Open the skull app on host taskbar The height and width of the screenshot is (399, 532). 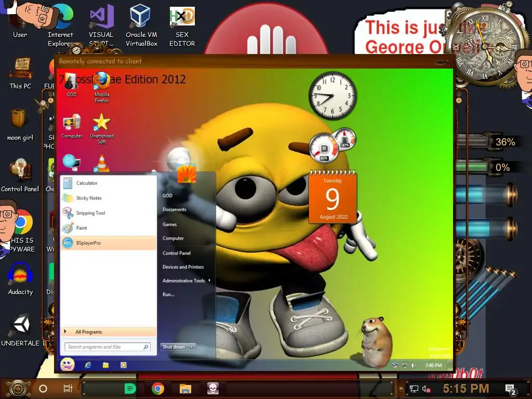point(213,389)
